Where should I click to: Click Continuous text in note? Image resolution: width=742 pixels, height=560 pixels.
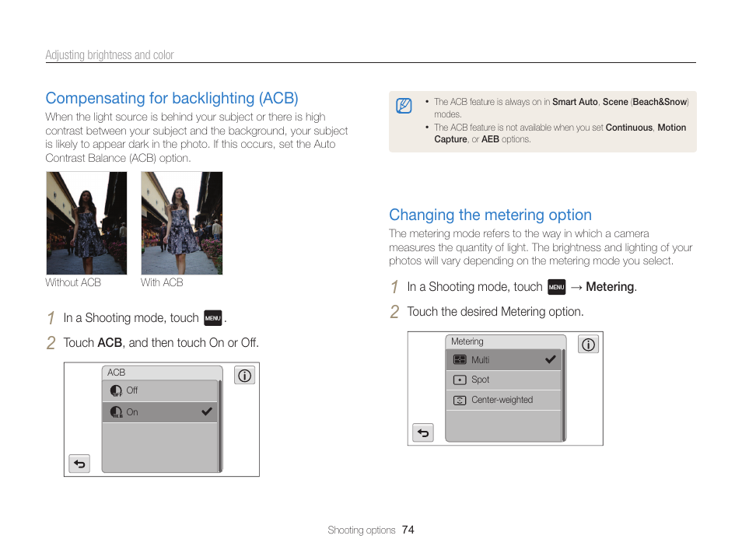629,128
